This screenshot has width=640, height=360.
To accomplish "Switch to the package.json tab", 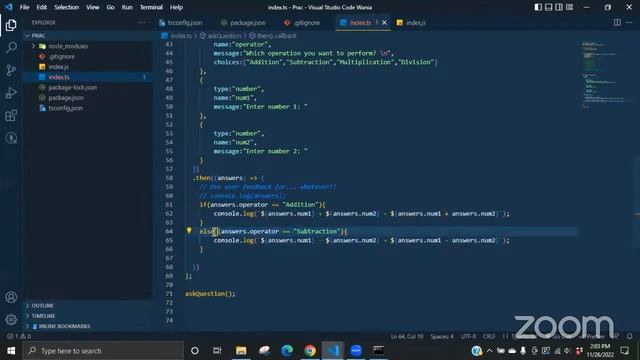I will [x=243, y=22].
